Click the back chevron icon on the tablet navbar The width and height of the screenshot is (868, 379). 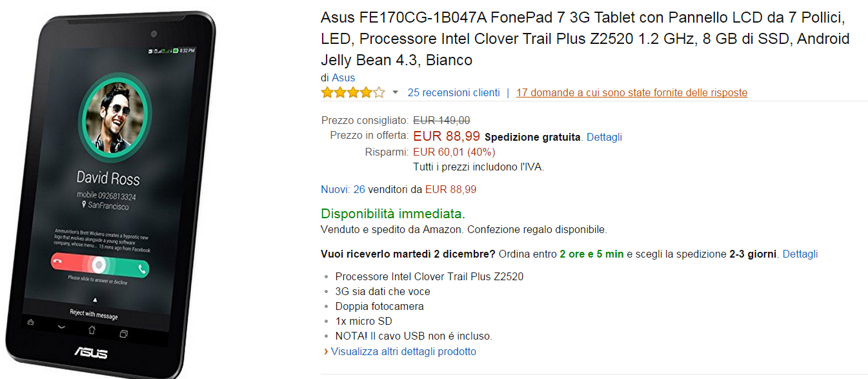[x=61, y=327]
